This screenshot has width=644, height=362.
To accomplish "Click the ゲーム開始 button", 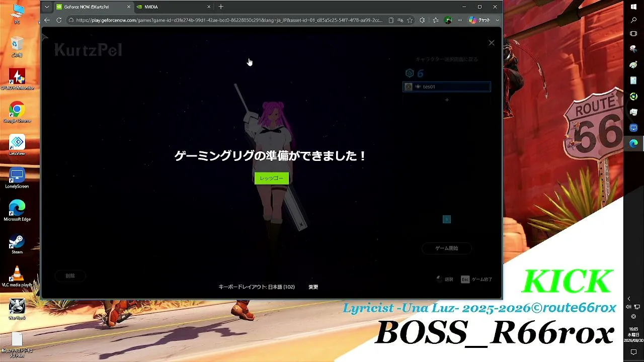I will point(447,248).
